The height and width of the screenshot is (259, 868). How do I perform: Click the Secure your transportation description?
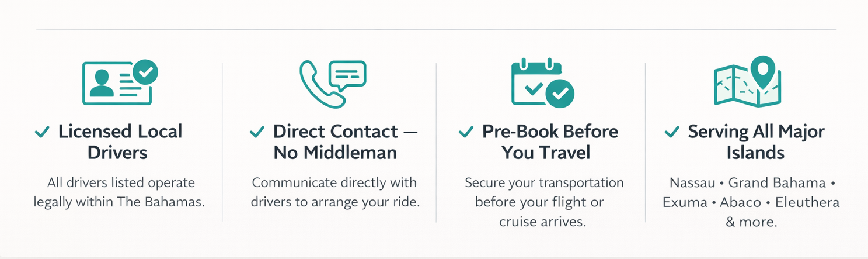[x=543, y=202]
